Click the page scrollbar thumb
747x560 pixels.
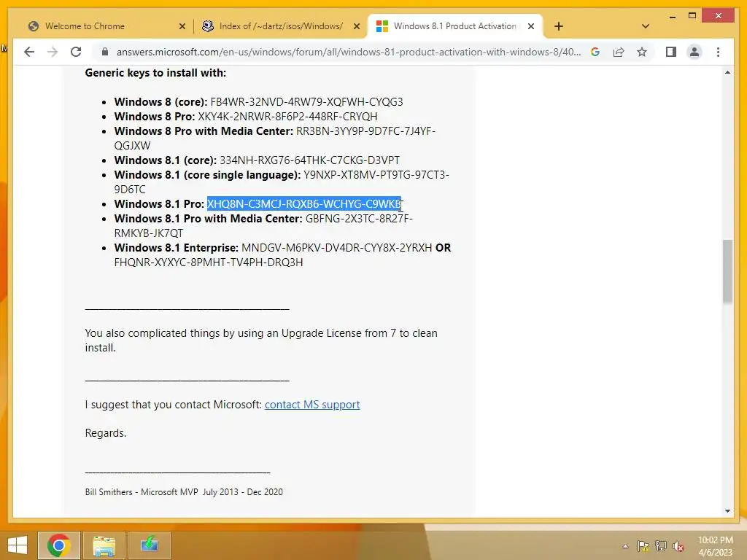coord(727,271)
